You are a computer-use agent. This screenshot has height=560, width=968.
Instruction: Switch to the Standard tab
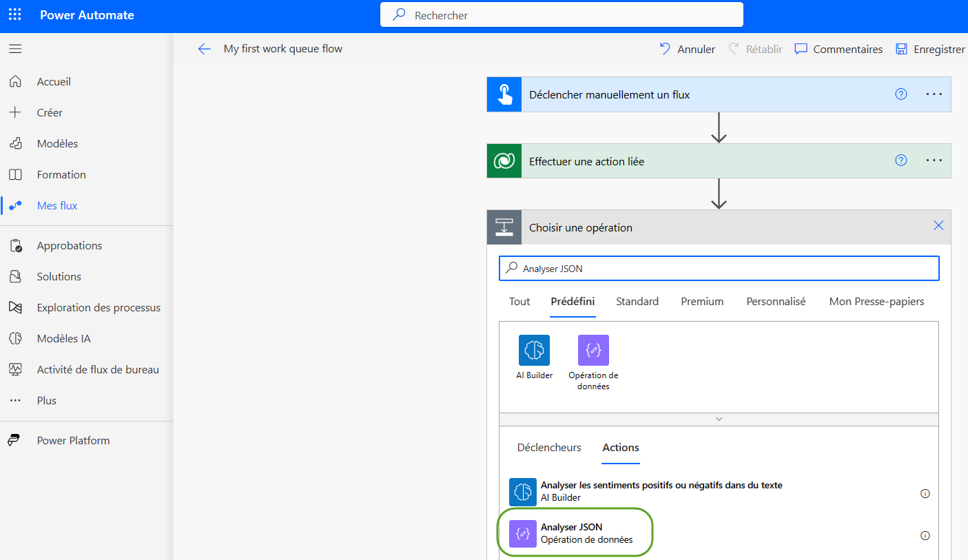click(637, 302)
